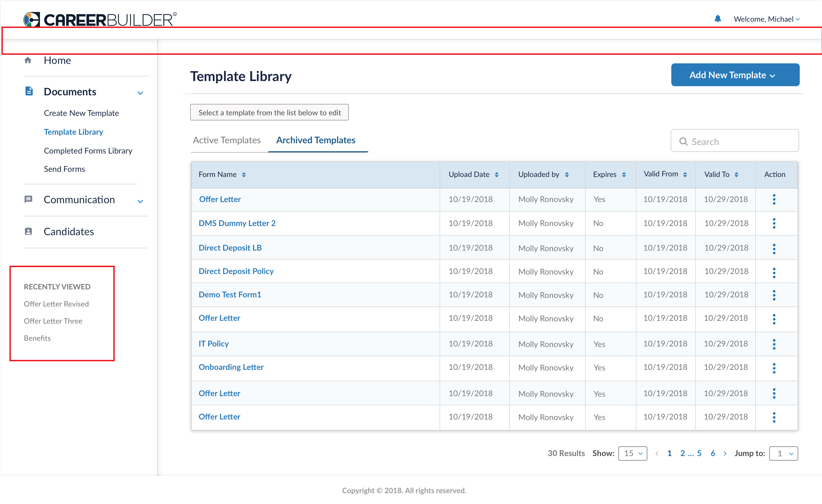822x504 pixels.
Task: Sort by Valid To column arrows
Action: (x=736, y=175)
